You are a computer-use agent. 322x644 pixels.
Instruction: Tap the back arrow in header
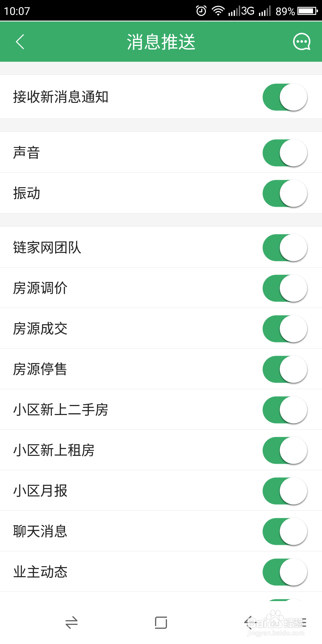point(20,42)
